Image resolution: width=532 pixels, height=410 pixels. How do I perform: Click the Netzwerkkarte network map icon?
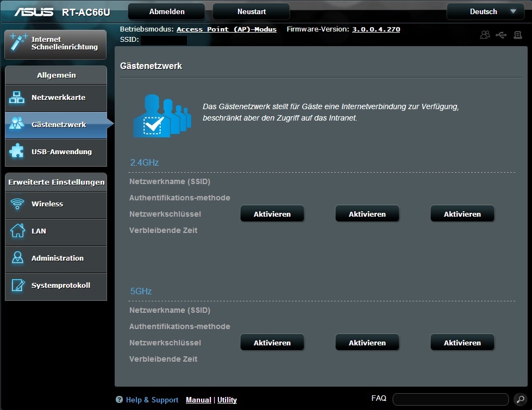click(x=17, y=97)
